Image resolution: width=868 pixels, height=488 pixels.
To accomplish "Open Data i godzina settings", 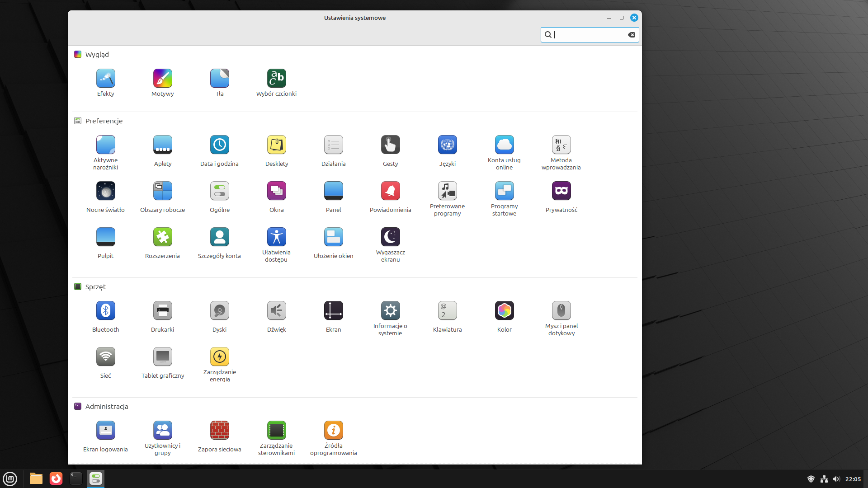I will [x=219, y=145].
